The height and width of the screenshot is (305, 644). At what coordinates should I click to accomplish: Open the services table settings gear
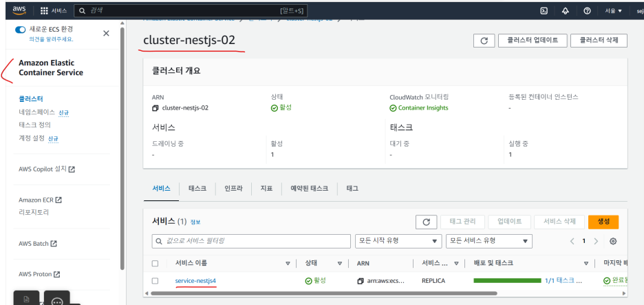[x=613, y=241]
